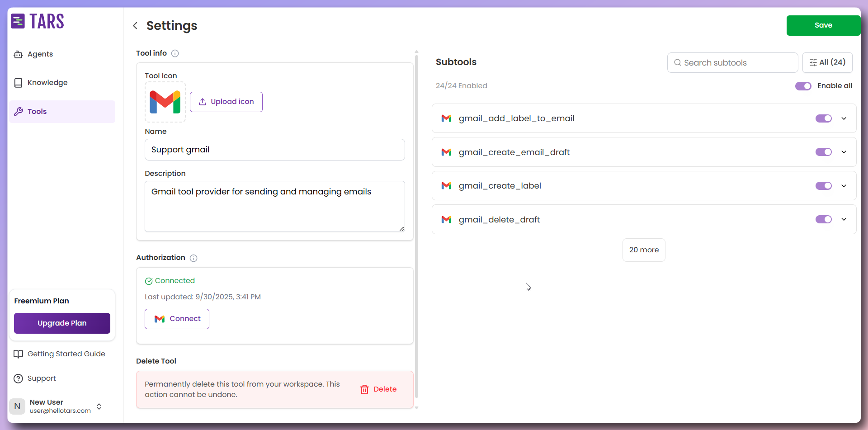The image size is (868, 430).
Task: Disable the gmail_add_label_to_email subtool
Action: click(824, 118)
